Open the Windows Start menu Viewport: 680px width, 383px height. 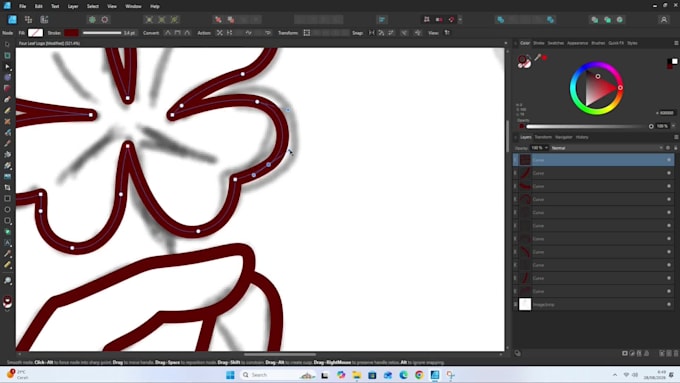(x=230, y=375)
